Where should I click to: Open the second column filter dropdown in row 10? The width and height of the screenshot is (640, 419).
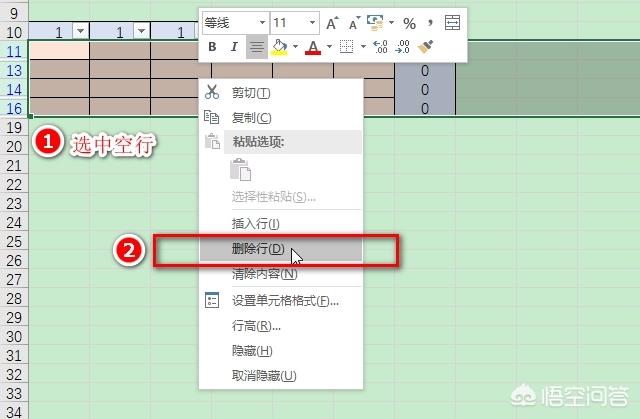142,31
